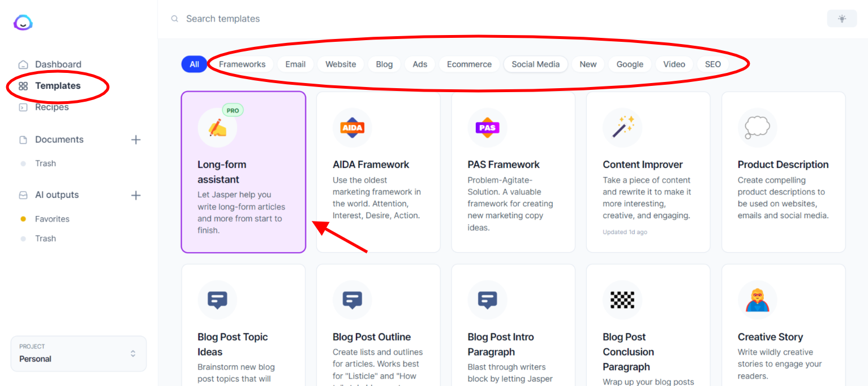Screen dimensions: 868x386
Task: Select the Frameworks category filter
Action: [x=242, y=64]
